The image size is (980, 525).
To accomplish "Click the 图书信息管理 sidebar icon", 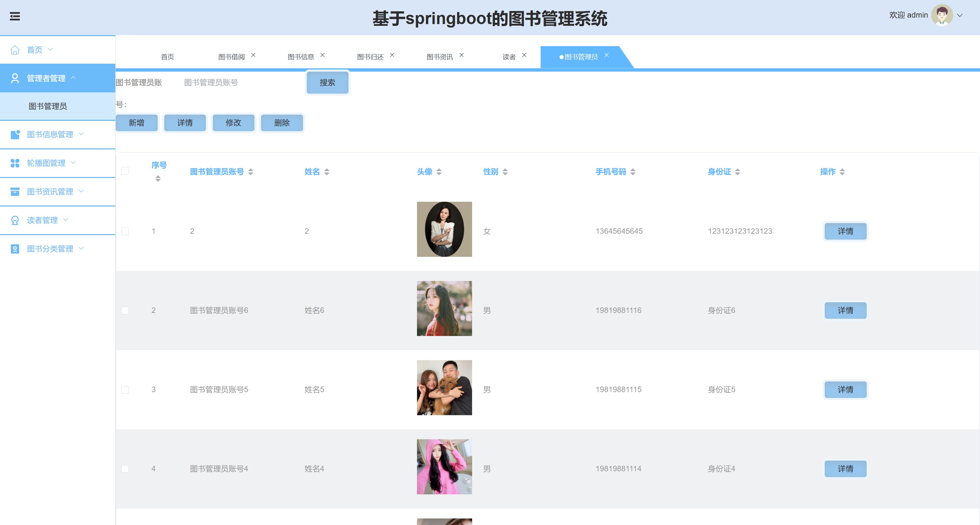I will (x=15, y=134).
